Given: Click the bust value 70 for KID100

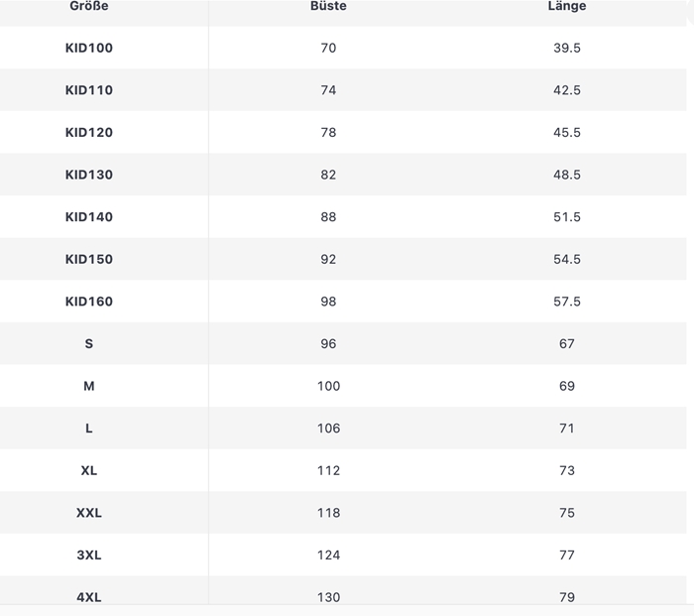Looking at the screenshot, I should point(328,48).
